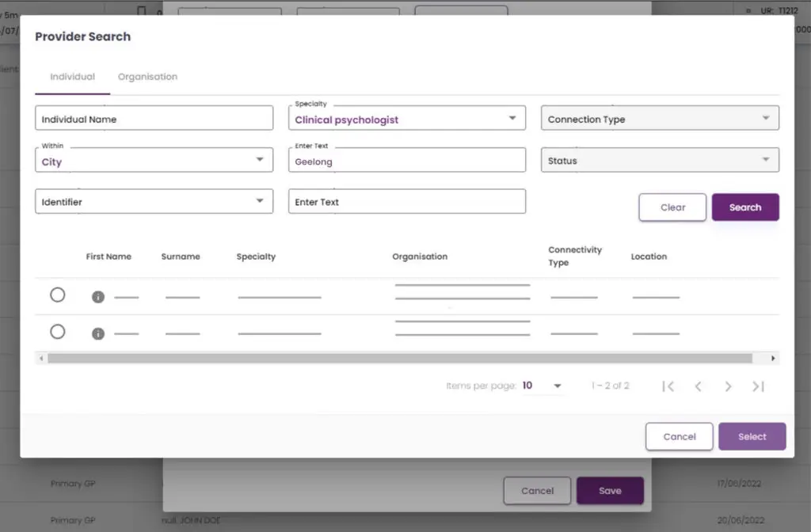Click the horizontal results scrollbar
This screenshot has height=532, width=811.
tap(396, 359)
